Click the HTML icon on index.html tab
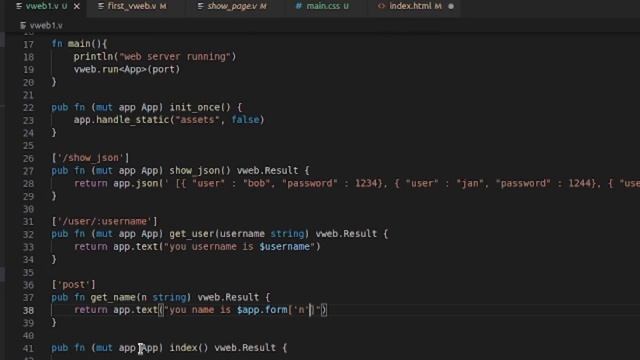640x360 pixels. [381, 6]
